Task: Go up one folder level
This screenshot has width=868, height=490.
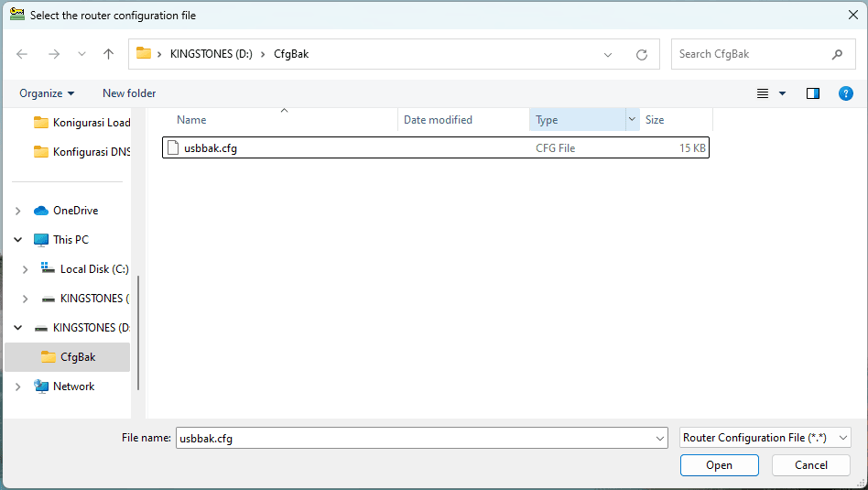Action: point(108,54)
